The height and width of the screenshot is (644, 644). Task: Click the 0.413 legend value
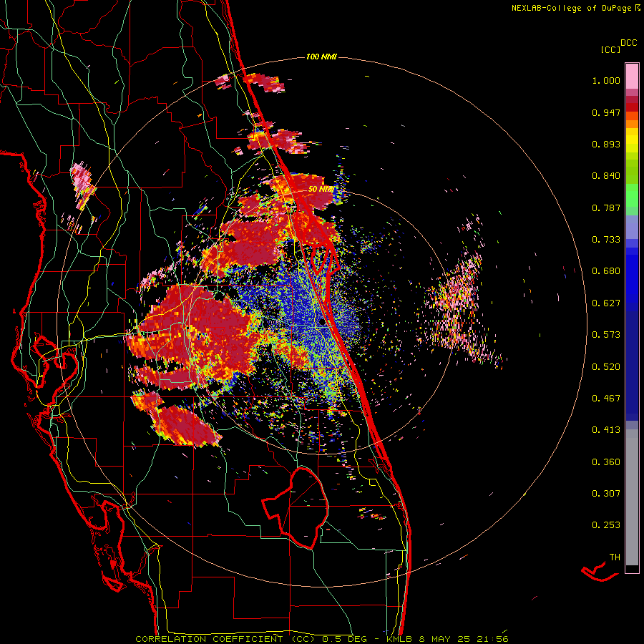606,430
